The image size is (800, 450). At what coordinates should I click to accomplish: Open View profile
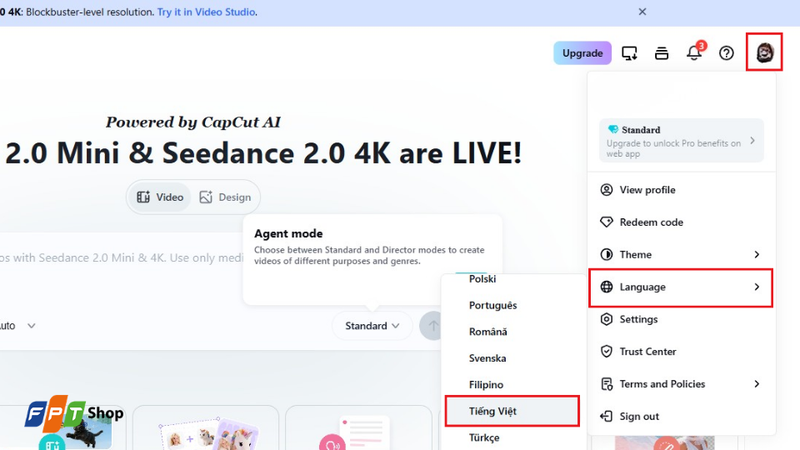click(x=681, y=190)
